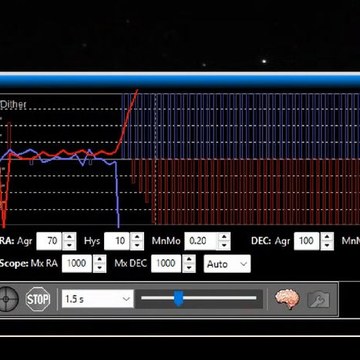360x360 pixels.
Task: Click the Hys field showing 10
Action: 117,241
